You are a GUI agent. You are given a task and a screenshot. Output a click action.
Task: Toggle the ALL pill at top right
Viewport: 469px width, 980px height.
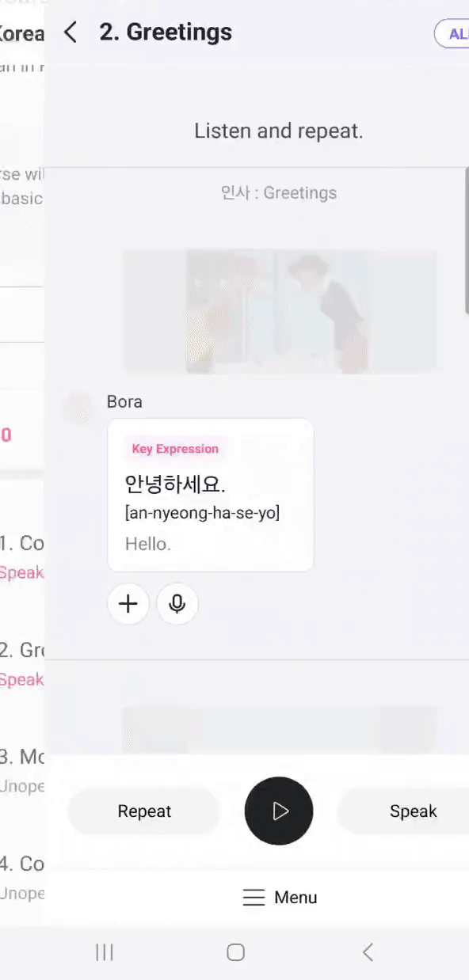[452, 34]
